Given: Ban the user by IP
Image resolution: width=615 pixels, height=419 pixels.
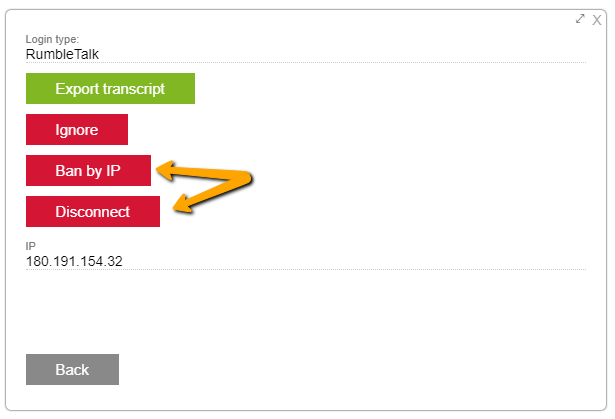Looking at the screenshot, I should 88,170.
